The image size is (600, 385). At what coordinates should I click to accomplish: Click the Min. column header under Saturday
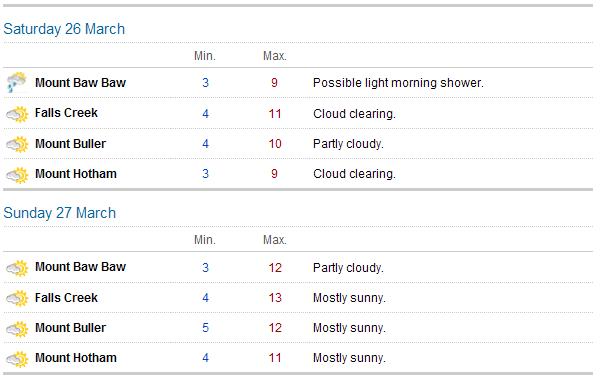click(205, 56)
